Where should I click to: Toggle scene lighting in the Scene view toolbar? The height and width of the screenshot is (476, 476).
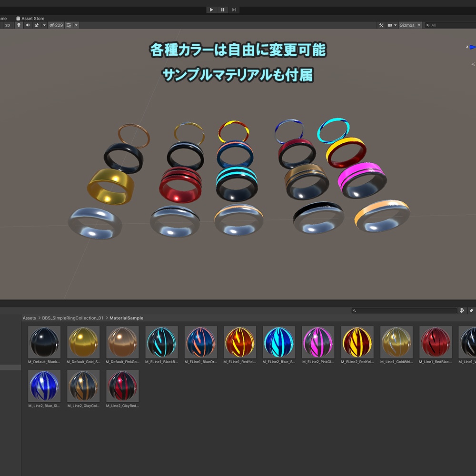(19, 25)
